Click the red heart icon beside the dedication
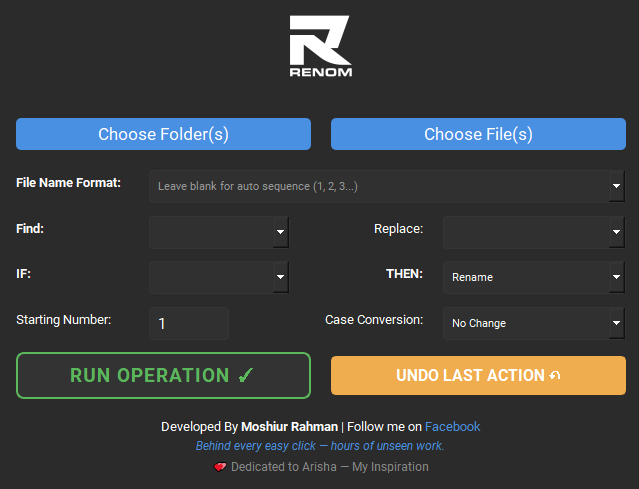This screenshot has width=639, height=489. click(220, 467)
